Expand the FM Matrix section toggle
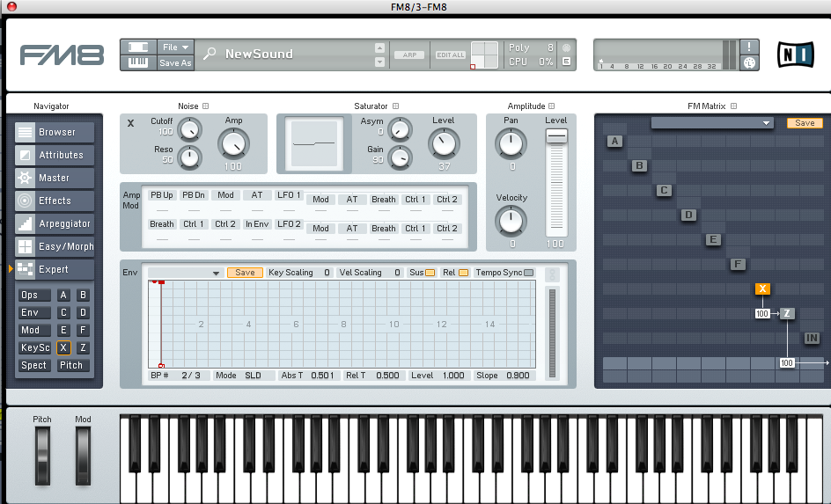Image resolution: width=831 pixels, height=504 pixels. click(733, 106)
